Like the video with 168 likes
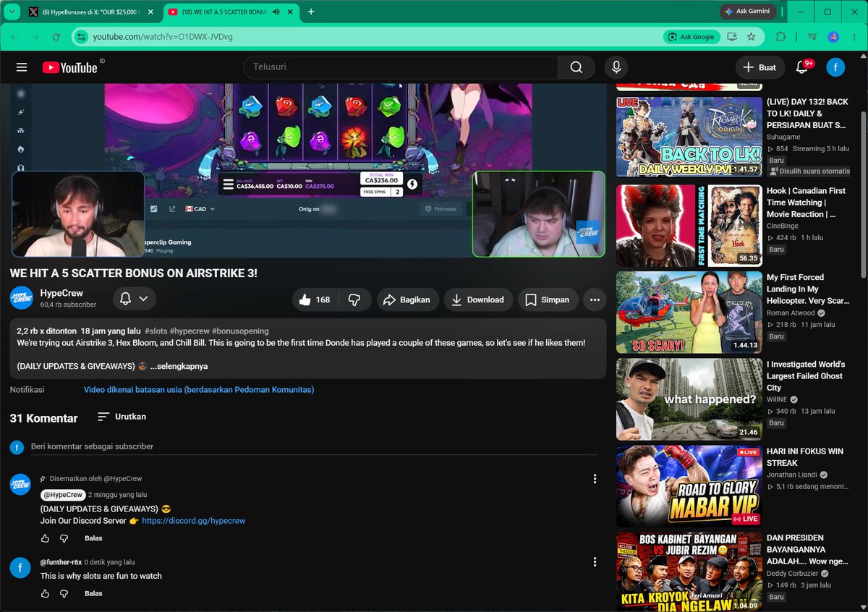This screenshot has width=868, height=612. (314, 299)
